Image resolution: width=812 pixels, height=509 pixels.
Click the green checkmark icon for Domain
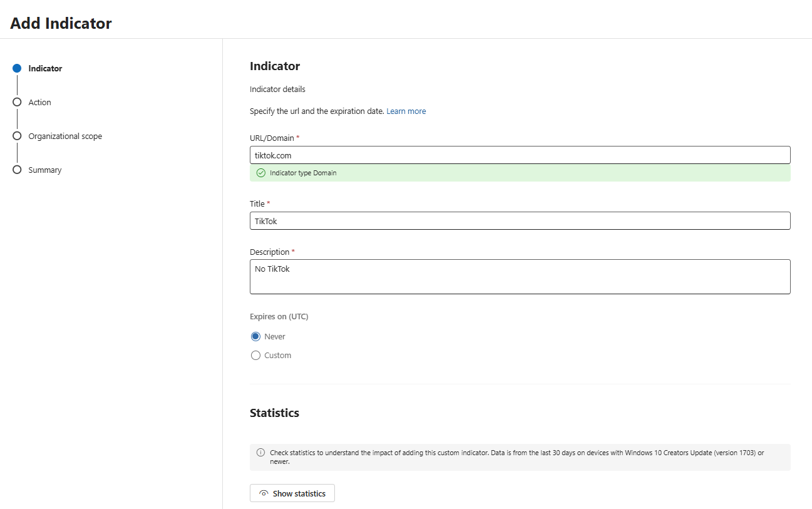tap(261, 173)
